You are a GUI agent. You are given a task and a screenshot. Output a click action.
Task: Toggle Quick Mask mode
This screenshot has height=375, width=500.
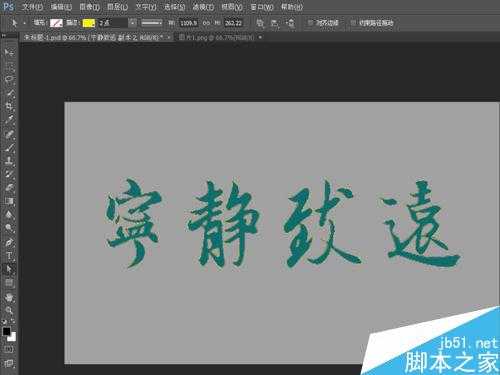tap(9, 349)
